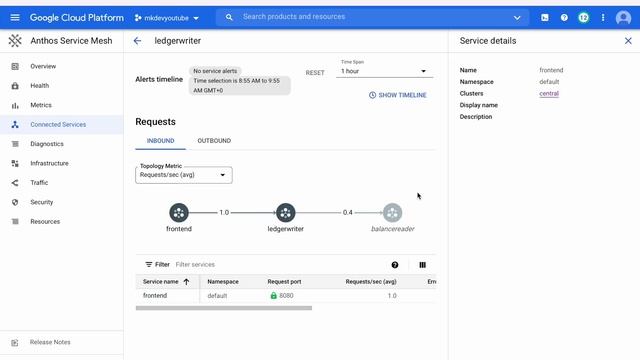This screenshot has height=360, width=640.
Task: Open the mkdevyoutube project selector
Action: tap(167, 18)
